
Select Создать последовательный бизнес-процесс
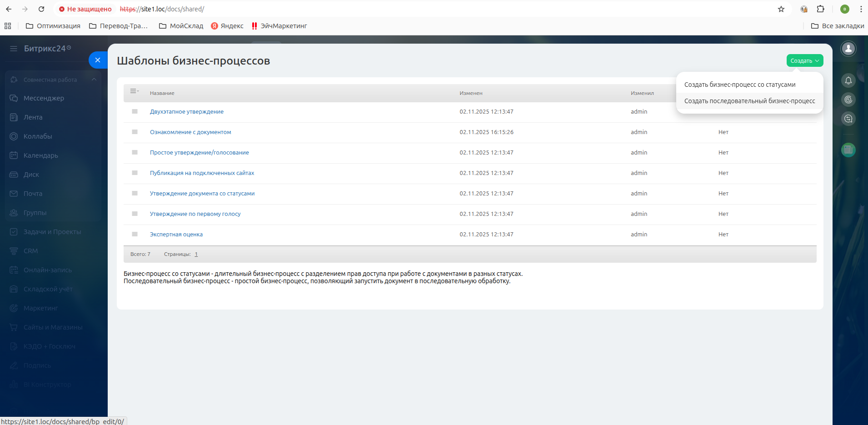point(749,101)
